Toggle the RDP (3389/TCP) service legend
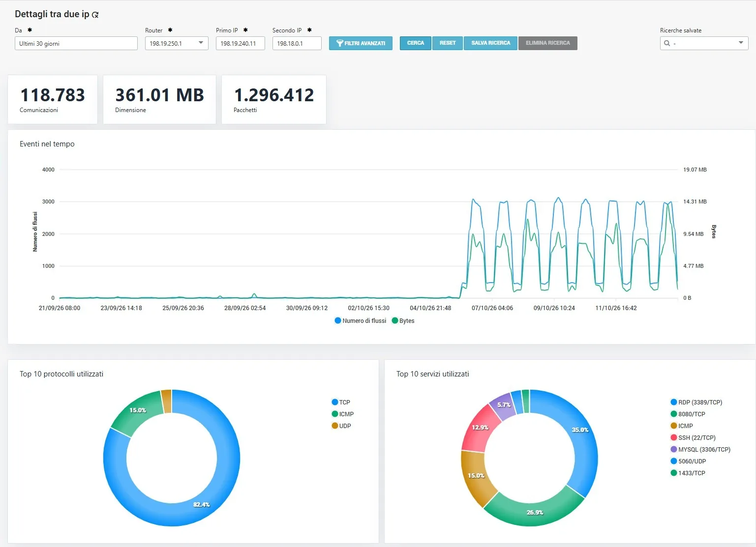 [696, 402]
